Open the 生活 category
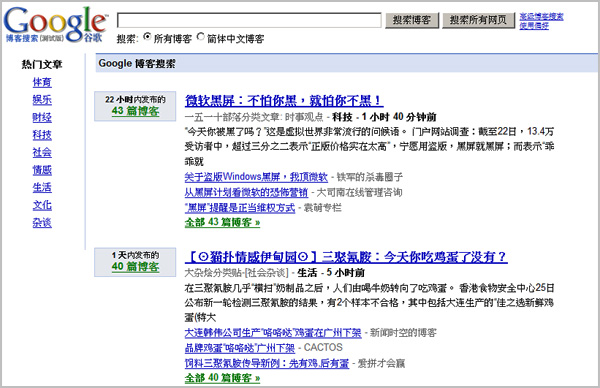The height and width of the screenshot is (388, 600). pyautogui.click(x=42, y=187)
